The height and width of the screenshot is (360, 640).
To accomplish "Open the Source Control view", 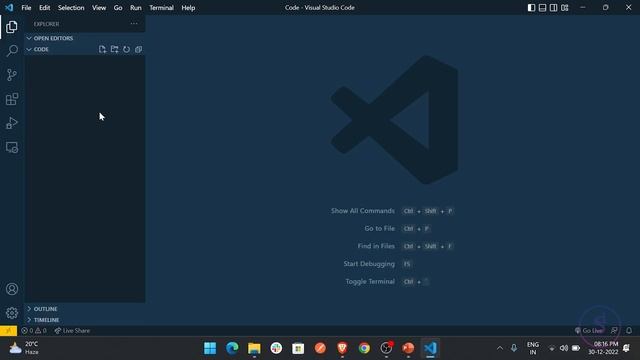I will [x=12, y=75].
